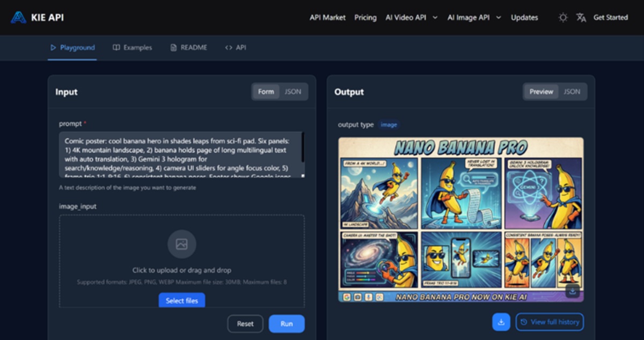Switch Output panel to JSON view

click(x=572, y=92)
